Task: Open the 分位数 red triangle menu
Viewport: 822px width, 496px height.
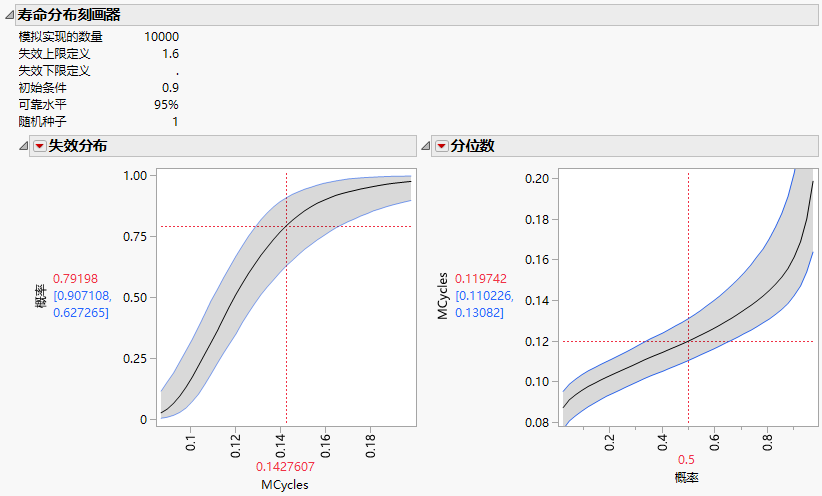Action: [x=441, y=146]
